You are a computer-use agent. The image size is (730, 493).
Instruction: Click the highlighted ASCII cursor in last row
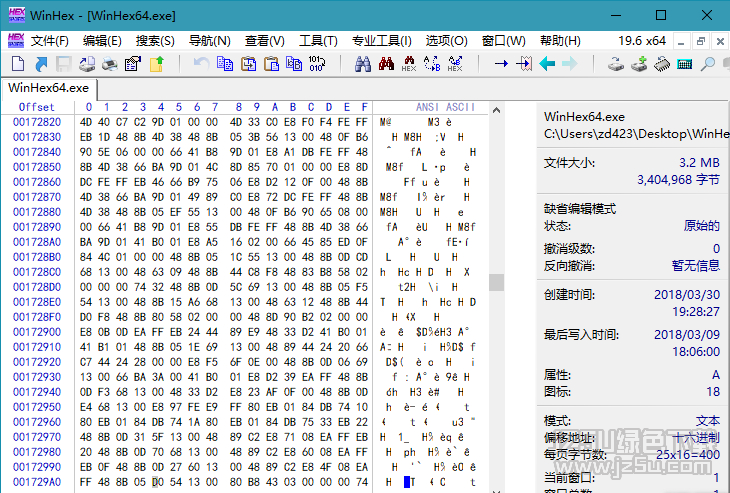(x=407, y=482)
